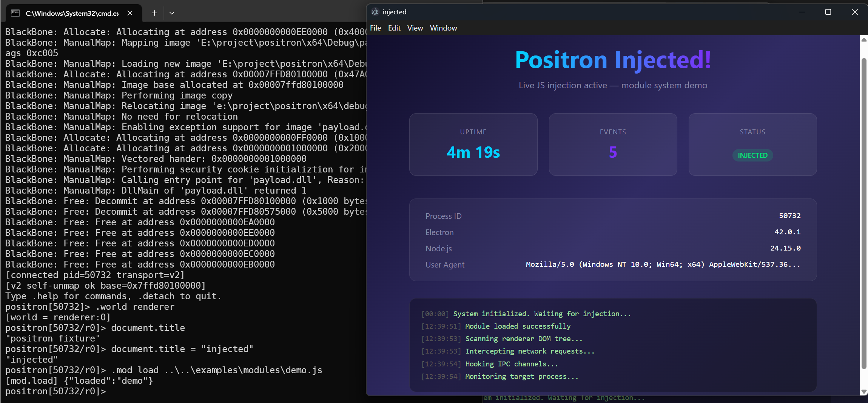Click the injected window app icon

tap(375, 12)
